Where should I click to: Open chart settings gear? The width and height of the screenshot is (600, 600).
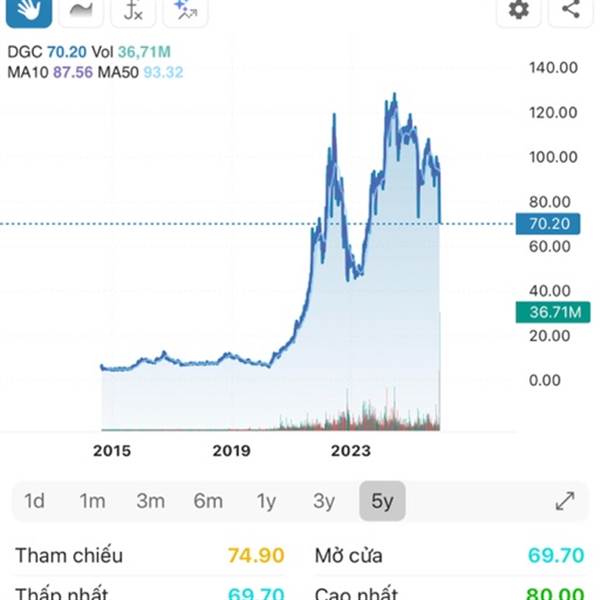click(x=518, y=10)
